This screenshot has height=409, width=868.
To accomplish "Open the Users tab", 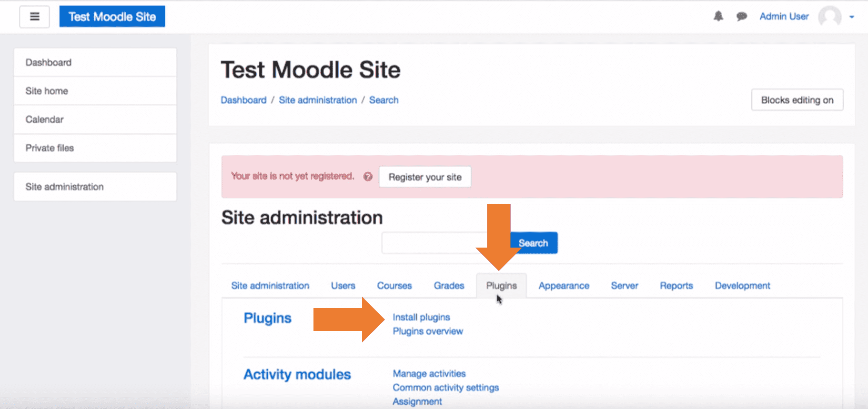I will click(x=343, y=286).
